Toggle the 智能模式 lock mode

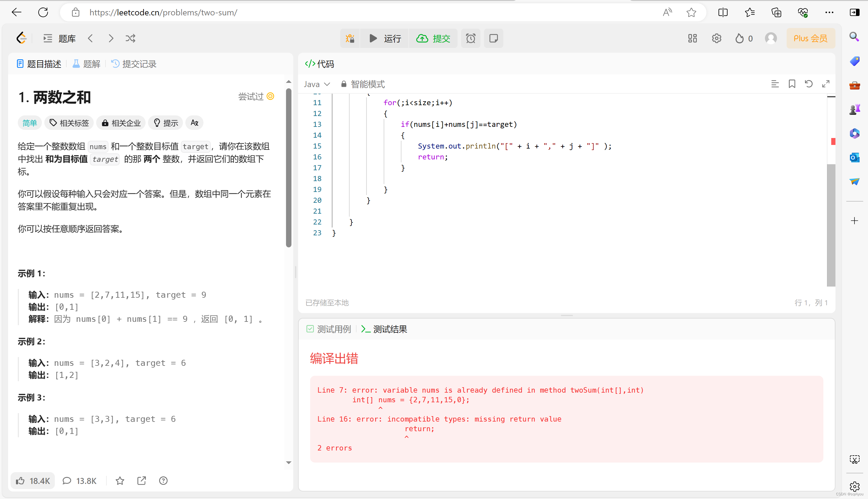363,84
